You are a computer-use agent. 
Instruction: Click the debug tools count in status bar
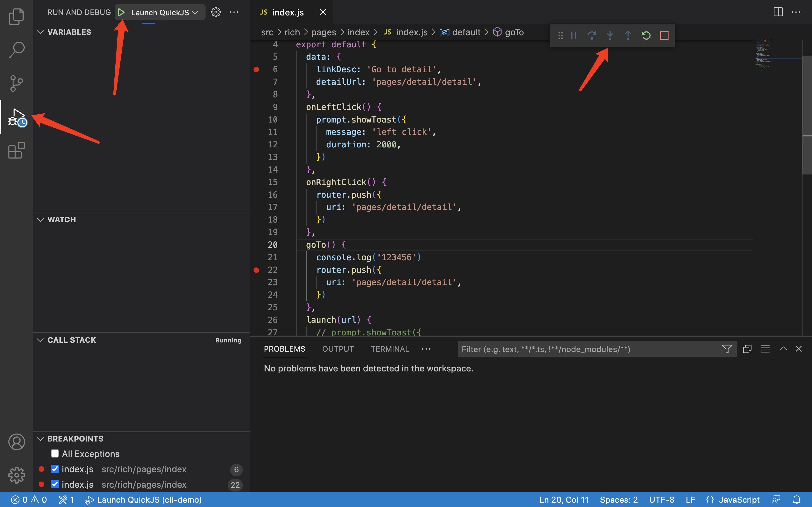click(66, 500)
